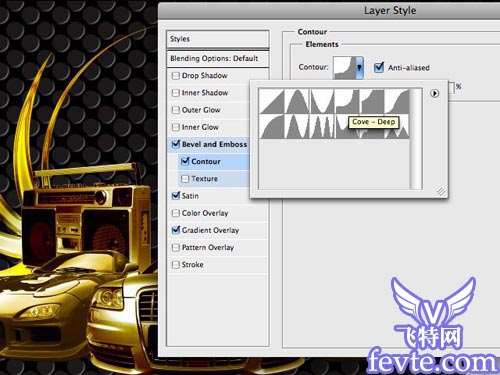Image resolution: width=500 pixels, height=375 pixels.
Task: Click the contour picker vertical scrollbar
Action: pyautogui.click(x=416, y=139)
